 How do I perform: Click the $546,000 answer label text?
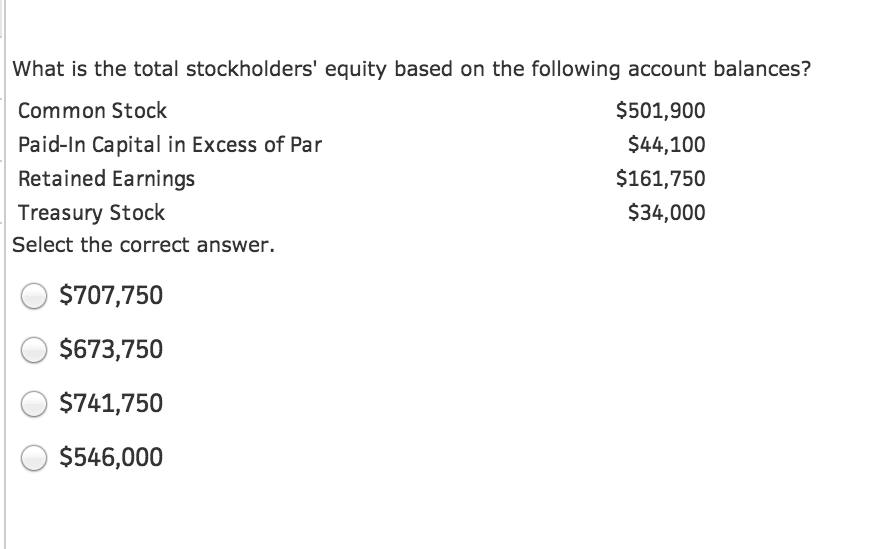click(x=111, y=458)
